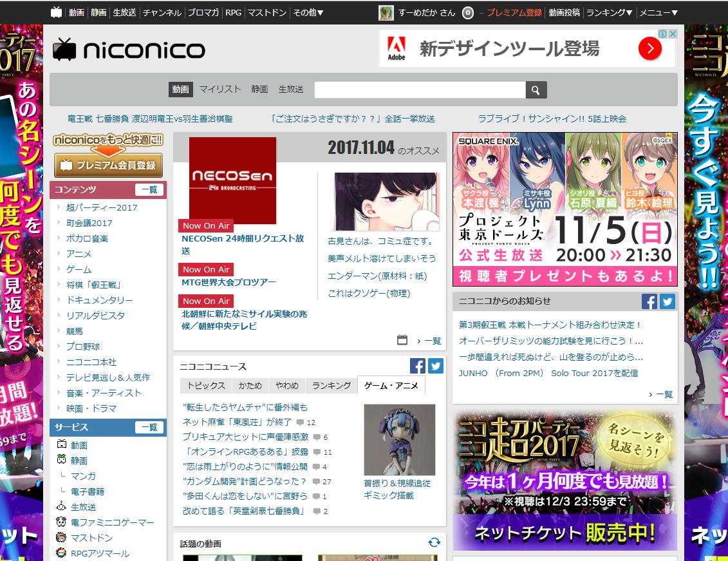Open サービス 一覧 button
This screenshot has width=728, height=561.
(149, 427)
